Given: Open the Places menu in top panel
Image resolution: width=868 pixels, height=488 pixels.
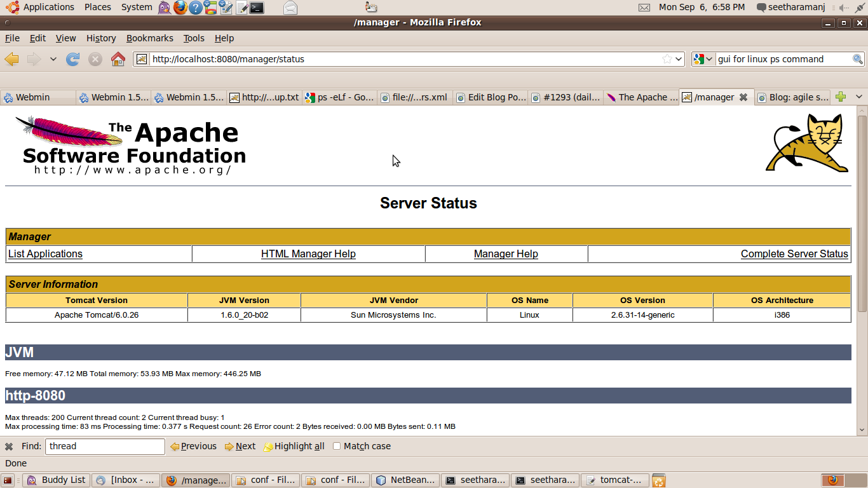Looking at the screenshot, I should tap(98, 7).
